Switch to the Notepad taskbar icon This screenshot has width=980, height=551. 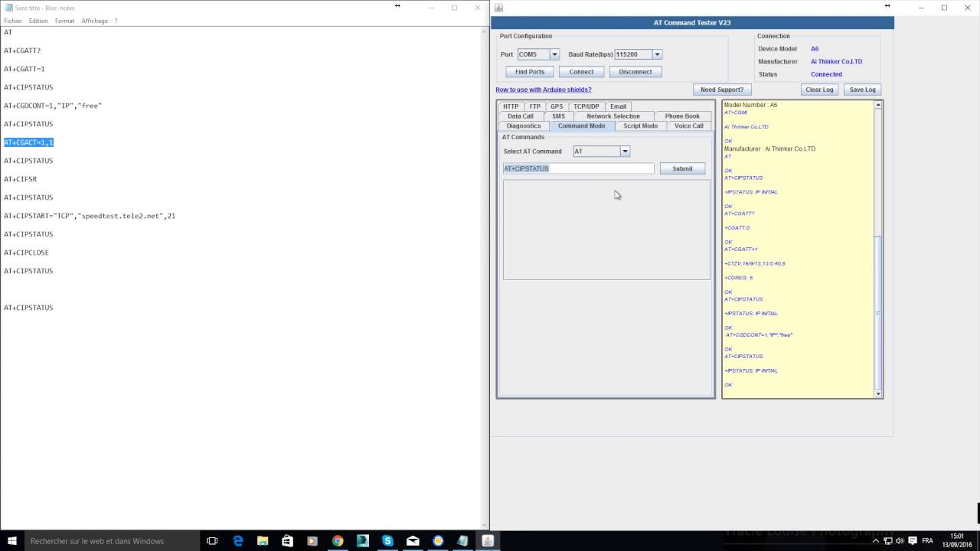[x=462, y=541]
